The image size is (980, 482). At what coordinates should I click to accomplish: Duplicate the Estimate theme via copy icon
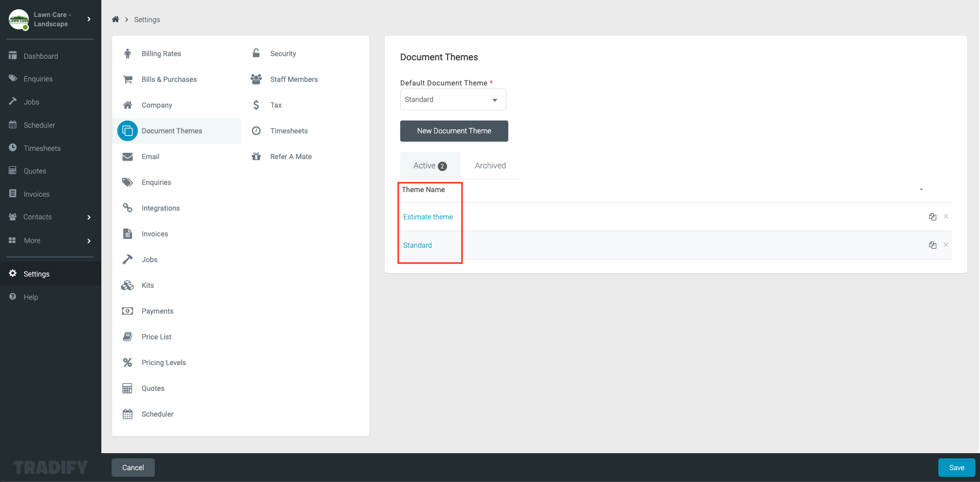point(932,217)
